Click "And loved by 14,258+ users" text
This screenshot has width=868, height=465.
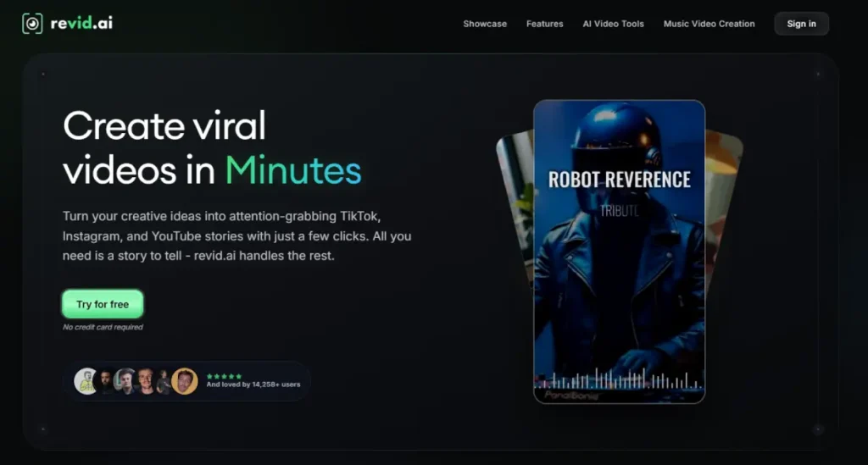(253, 385)
